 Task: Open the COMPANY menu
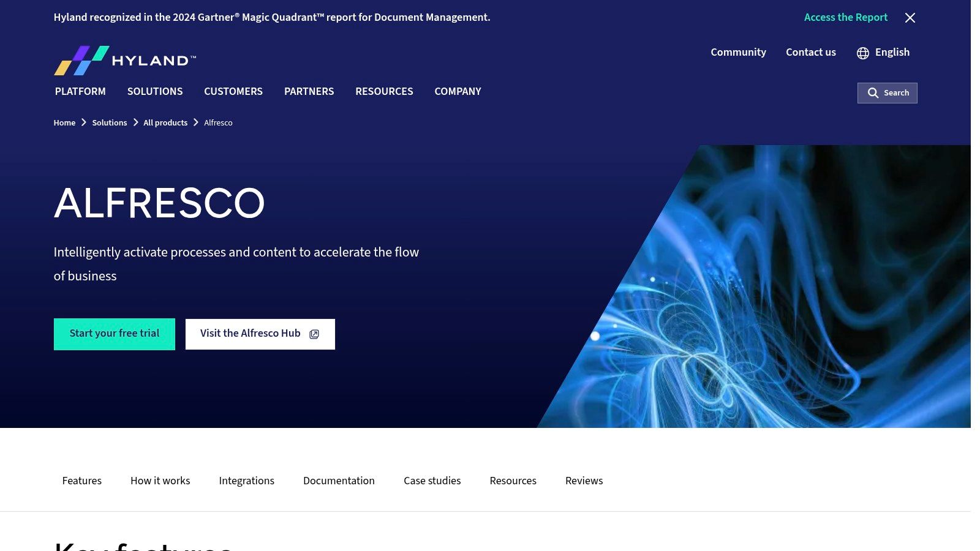[458, 91]
